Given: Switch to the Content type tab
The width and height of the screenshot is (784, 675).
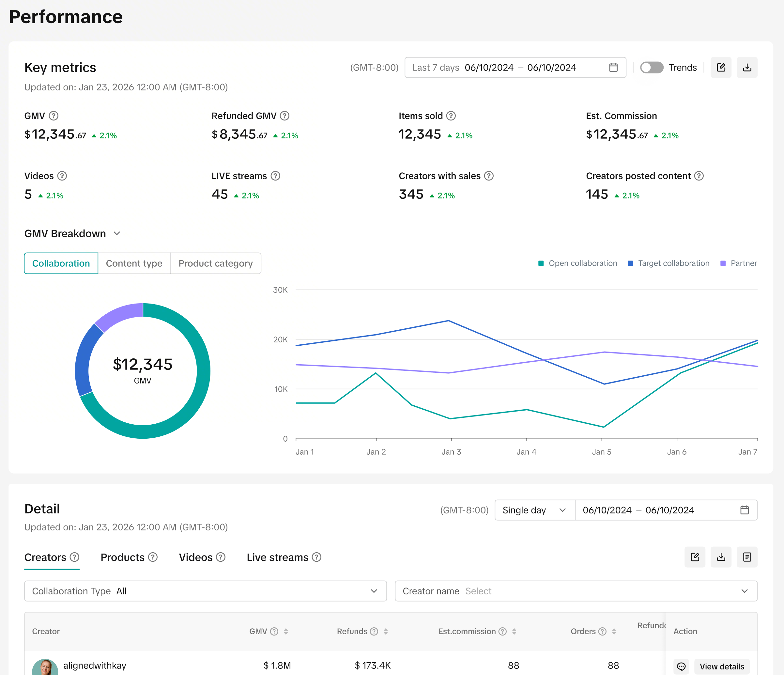Looking at the screenshot, I should 134,263.
